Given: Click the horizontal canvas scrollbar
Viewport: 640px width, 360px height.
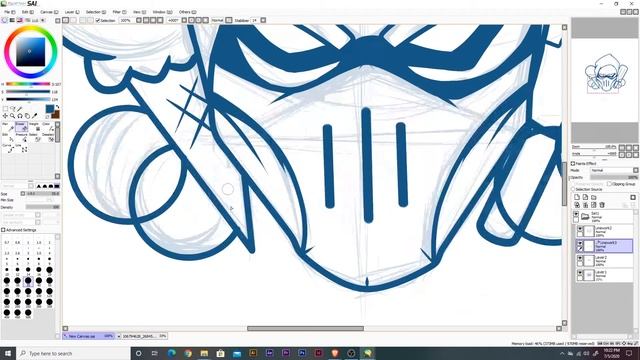Looking at the screenshot, I should [305, 329].
